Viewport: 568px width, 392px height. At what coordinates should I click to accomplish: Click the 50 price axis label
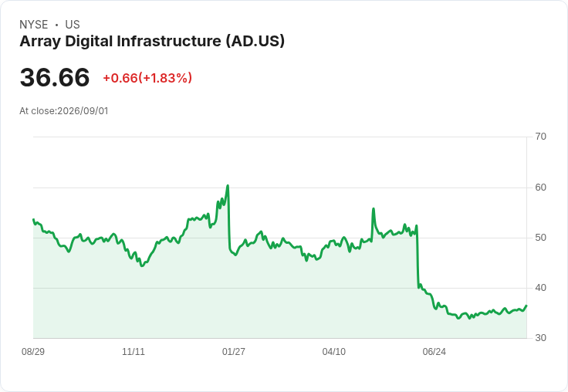pyautogui.click(x=540, y=238)
